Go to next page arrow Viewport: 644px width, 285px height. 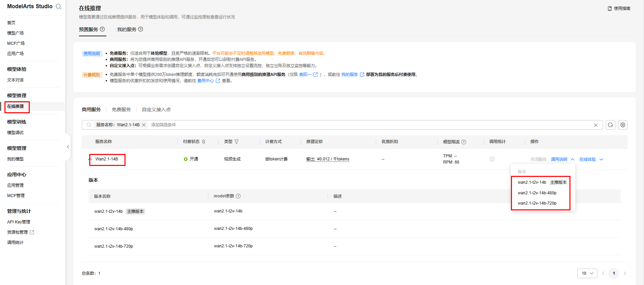(x=625, y=273)
